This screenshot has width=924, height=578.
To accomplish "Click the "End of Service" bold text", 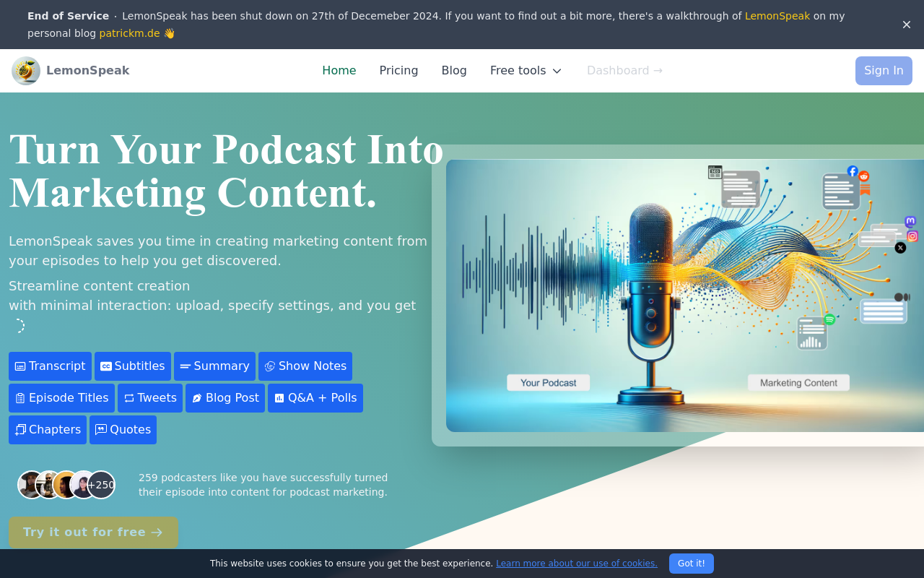I will coord(69,16).
